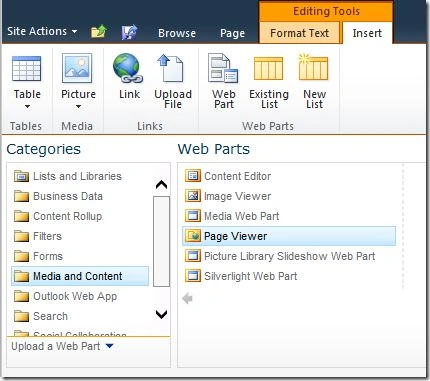Click the Forms folder icon
The width and height of the screenshot is (430, 381).
(21, 256)
